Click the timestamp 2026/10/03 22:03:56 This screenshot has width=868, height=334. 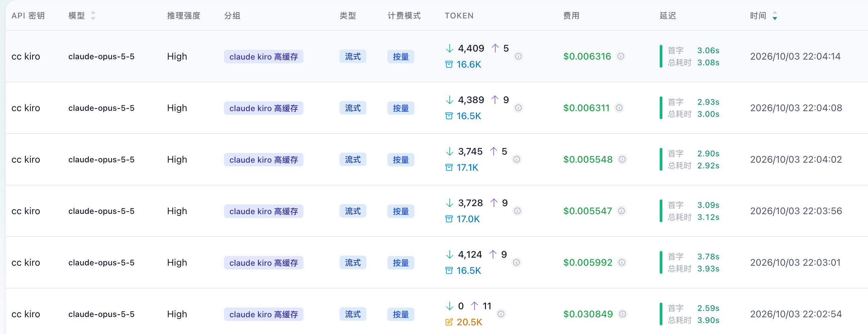tap(796, 211)
